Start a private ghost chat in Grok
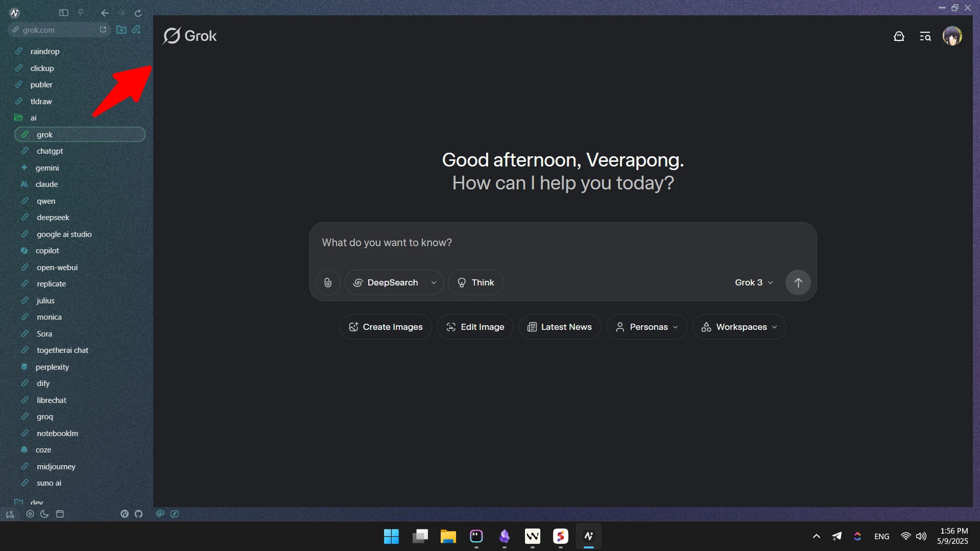Viewport: 980px width, 551px height. (x=899, y=36)
